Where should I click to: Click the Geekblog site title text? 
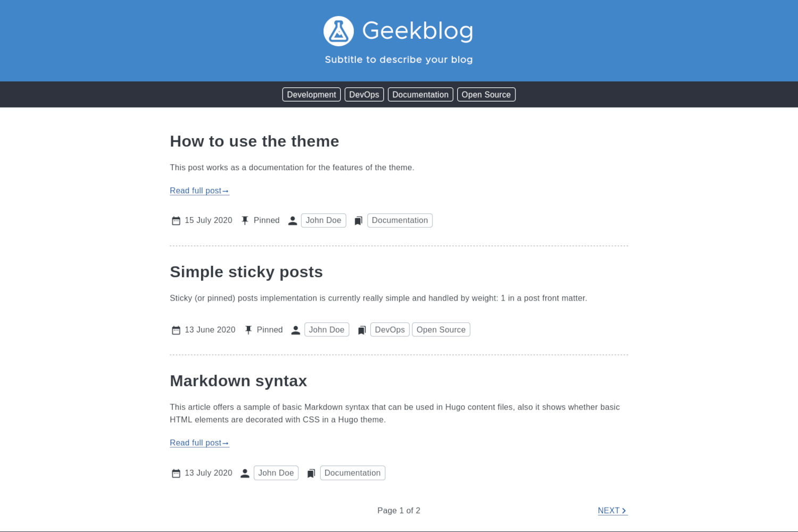point(418,31)
